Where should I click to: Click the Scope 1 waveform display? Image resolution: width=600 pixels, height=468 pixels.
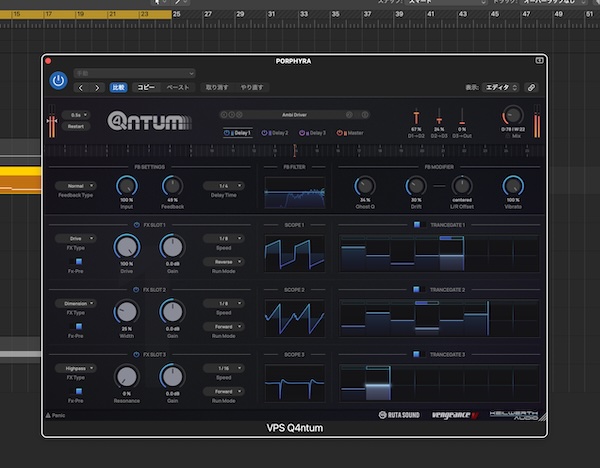point(295,254)
